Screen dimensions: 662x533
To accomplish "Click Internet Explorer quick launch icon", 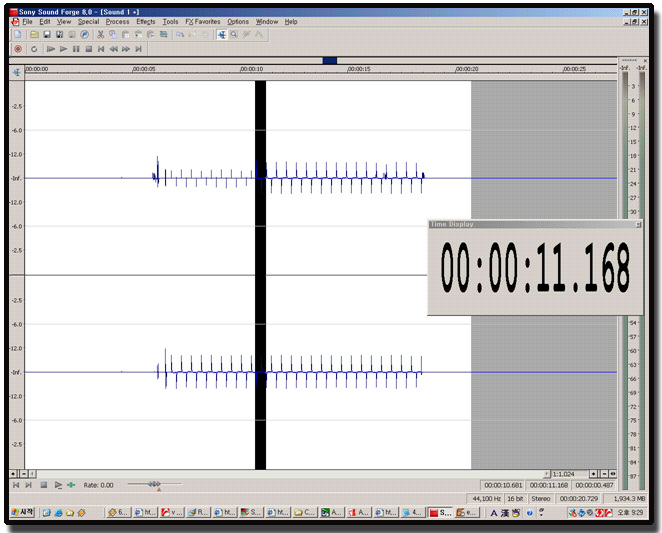I will pyautogui.click(x=59, y=513).
